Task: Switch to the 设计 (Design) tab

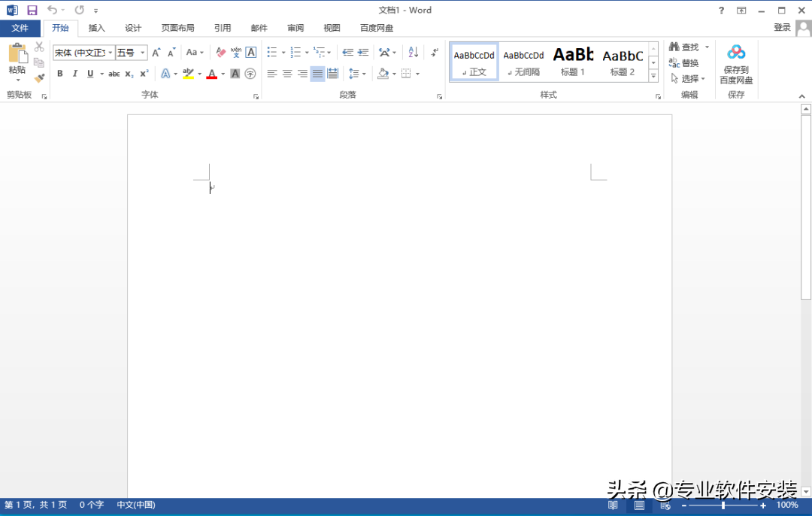Action: 133,28
